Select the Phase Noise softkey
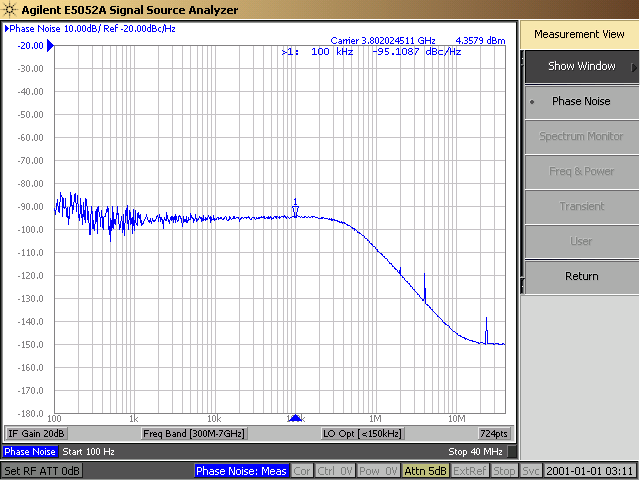The image size is (640, 480). [582, 102]
